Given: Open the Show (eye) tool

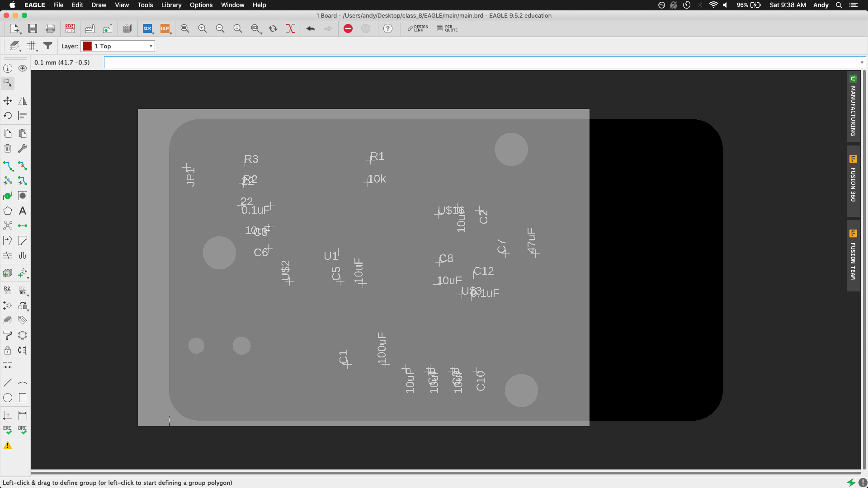Looking at the screenshot, I should coord(23,68).
